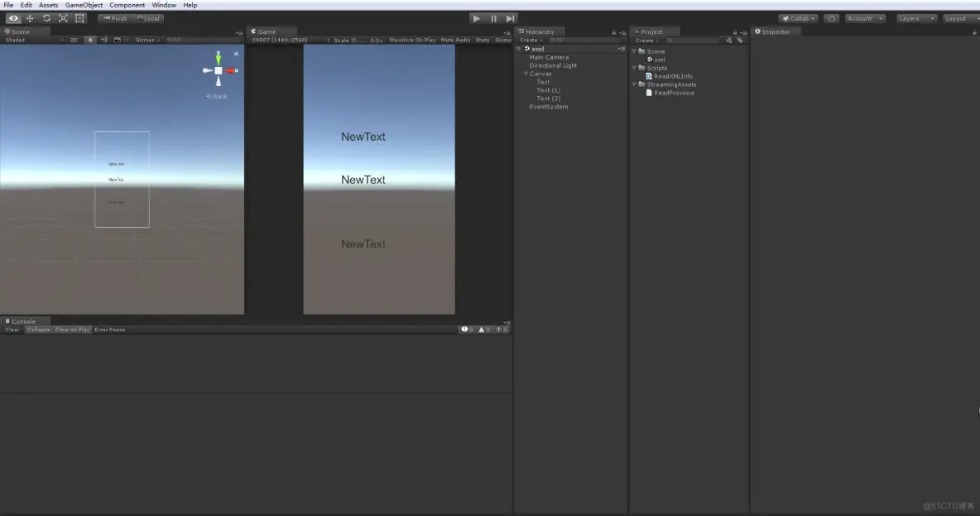
Task: Click the Play button
Action: coord(477,19)
